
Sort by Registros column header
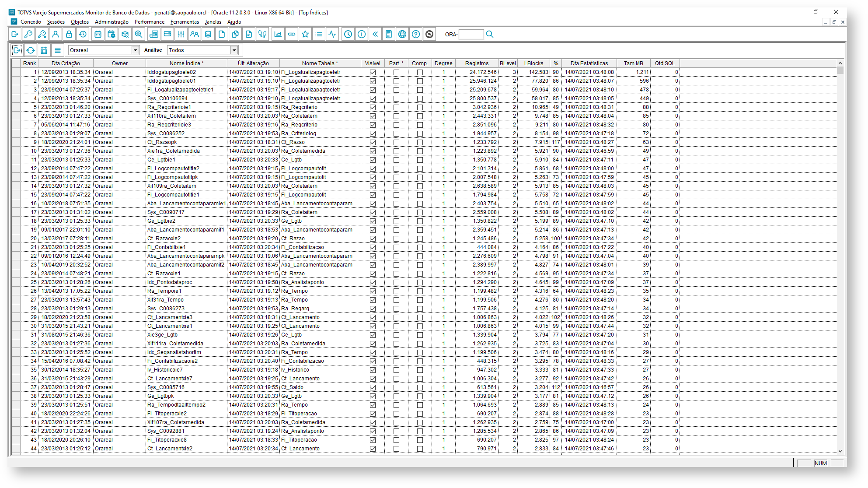coord(477,63)
